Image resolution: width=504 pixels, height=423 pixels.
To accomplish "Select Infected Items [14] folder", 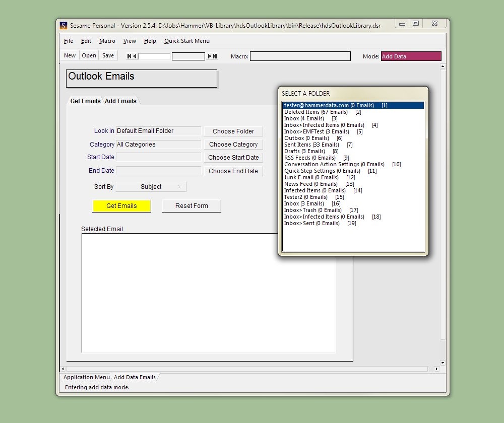I will tap(353, 190).
